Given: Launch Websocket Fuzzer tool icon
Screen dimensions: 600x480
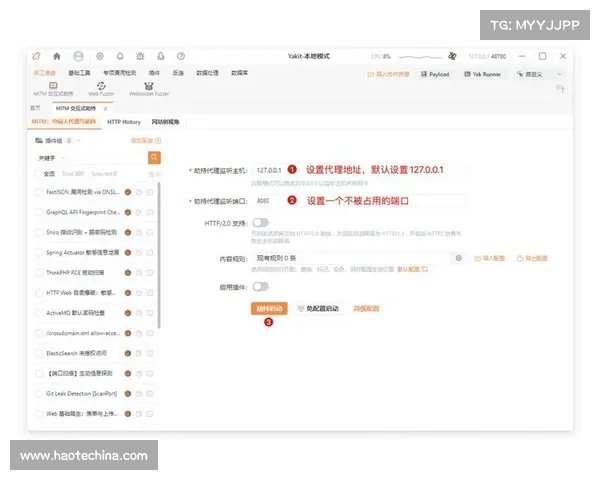Looking at the screenshot, I should [149, 88].
